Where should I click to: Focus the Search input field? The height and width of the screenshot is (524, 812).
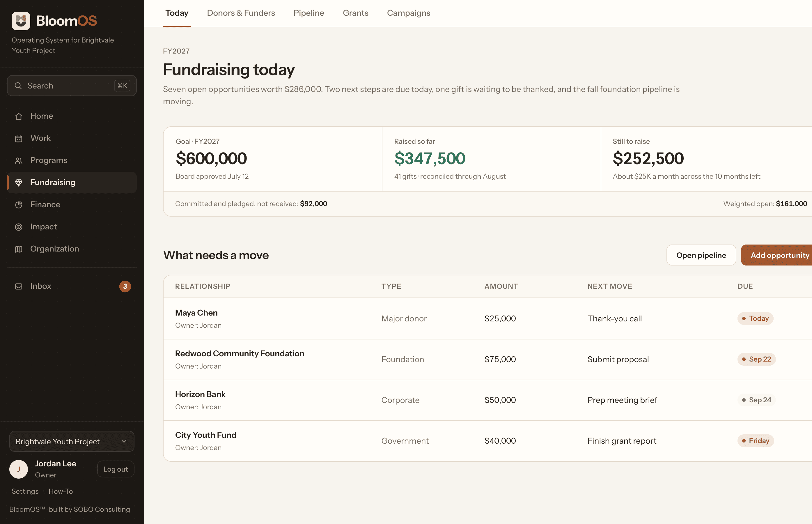[x=72, y=86]
